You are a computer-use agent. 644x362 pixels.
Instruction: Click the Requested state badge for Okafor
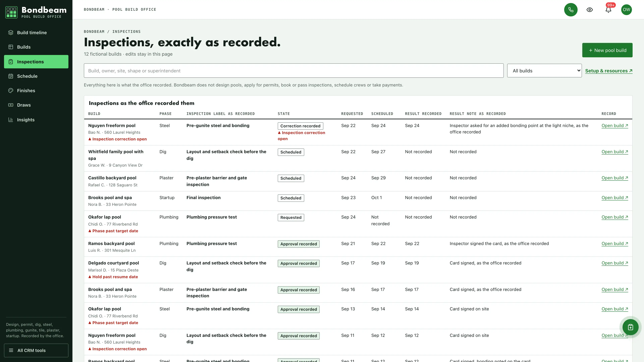tap(291, 218)
